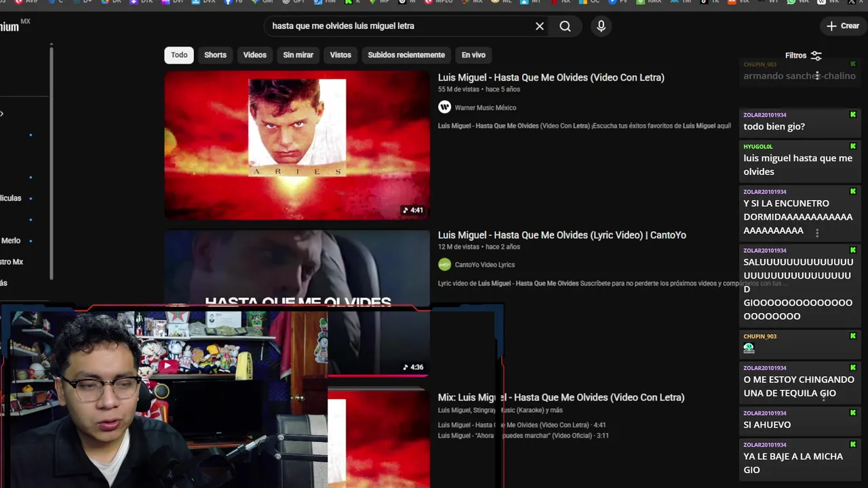The width and height of the screenshot is (868, 488).
Task: Select the Todo filter chip
Action: [179, 55]
